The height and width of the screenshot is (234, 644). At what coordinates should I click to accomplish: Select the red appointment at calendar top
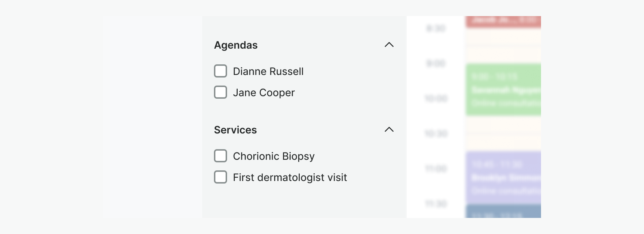click(x=503, y=21)
